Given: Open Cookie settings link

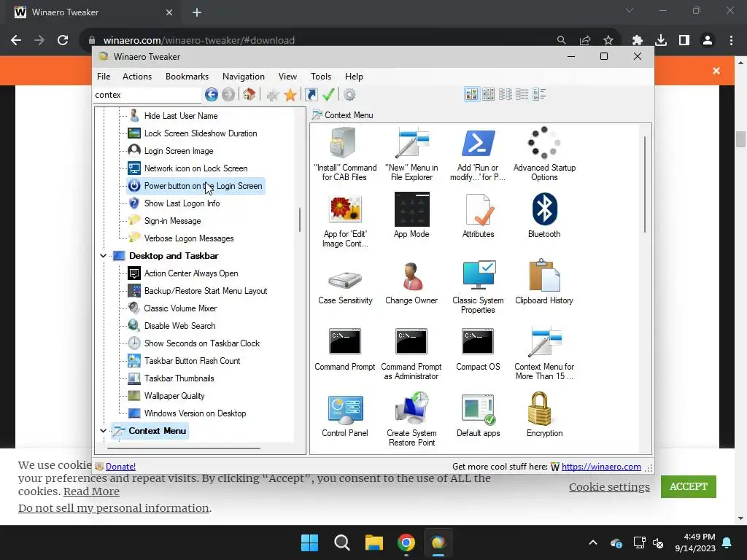Looking at the screenshot, I should [x=609, y=486].
